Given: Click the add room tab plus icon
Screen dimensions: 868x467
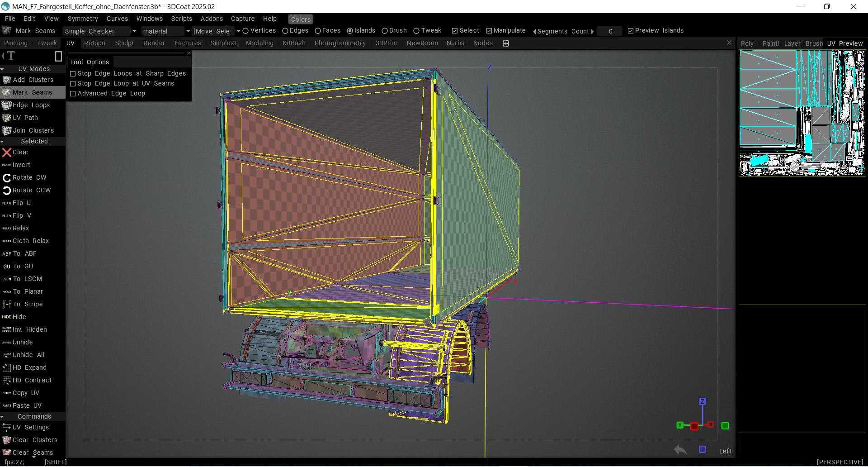Looking at the screenshot, I should click(x=506, y=43).
